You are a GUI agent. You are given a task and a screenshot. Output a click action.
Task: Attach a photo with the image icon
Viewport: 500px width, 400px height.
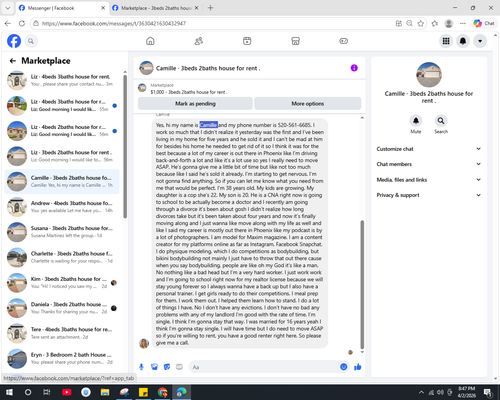[154, 367]
